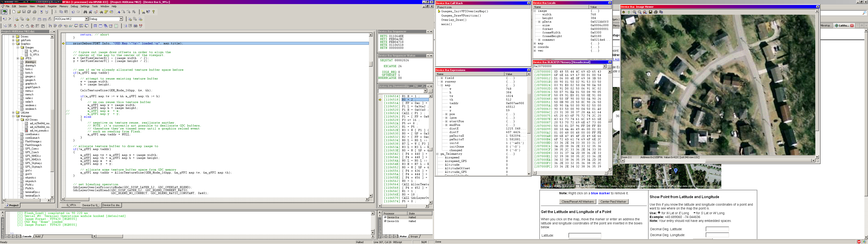Click the Help question mark icon
The width and height of the screenshot is (868, 244).
click(154, 12)
